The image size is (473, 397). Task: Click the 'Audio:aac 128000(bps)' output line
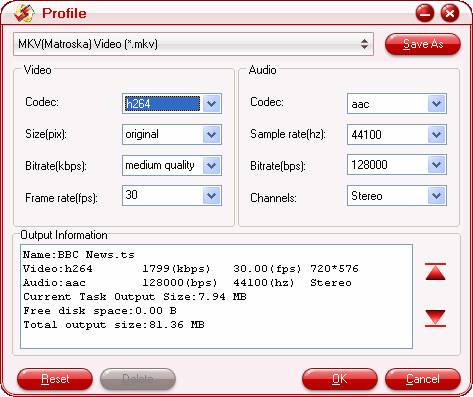click(x=187, y=283)
